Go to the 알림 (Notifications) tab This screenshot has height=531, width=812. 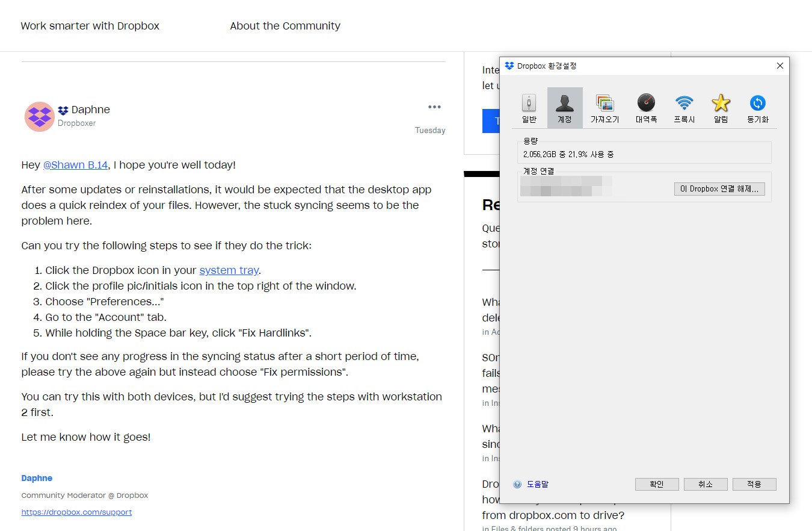pos(721,108)
